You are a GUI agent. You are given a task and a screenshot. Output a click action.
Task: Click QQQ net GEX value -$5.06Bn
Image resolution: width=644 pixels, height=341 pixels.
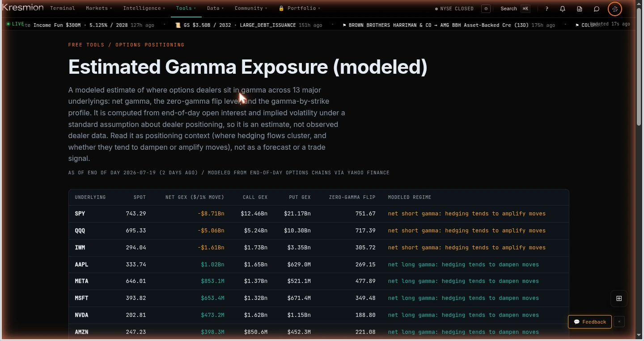click(211, 231)
